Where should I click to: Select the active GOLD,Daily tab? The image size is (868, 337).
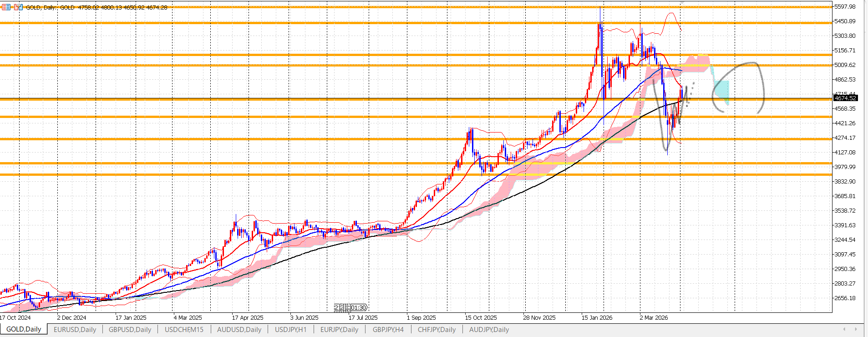24,329
